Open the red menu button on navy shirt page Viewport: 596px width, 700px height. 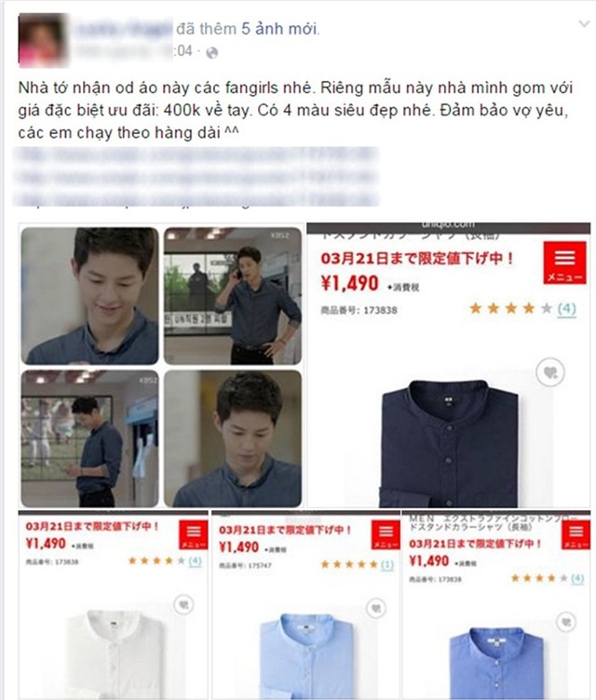564,262
